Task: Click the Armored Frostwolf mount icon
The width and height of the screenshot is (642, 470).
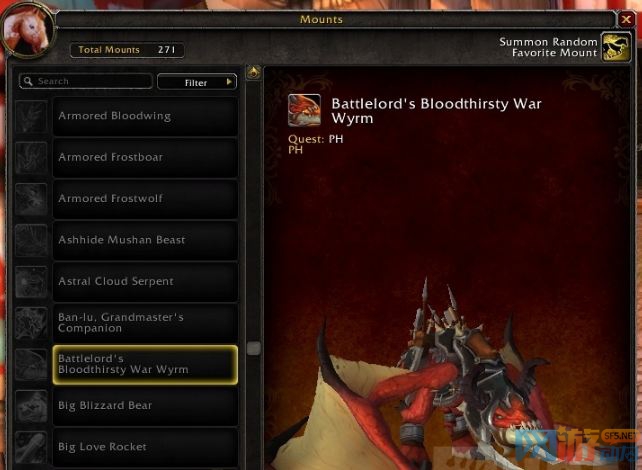Action: pyautogui.click(x=31, y=199)
